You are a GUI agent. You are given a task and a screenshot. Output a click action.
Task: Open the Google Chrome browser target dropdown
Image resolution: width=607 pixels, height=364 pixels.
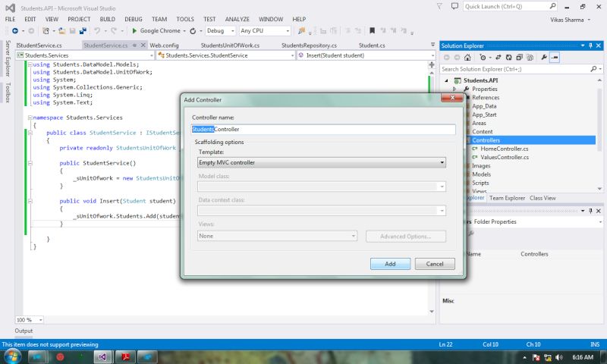pos(184,31)
